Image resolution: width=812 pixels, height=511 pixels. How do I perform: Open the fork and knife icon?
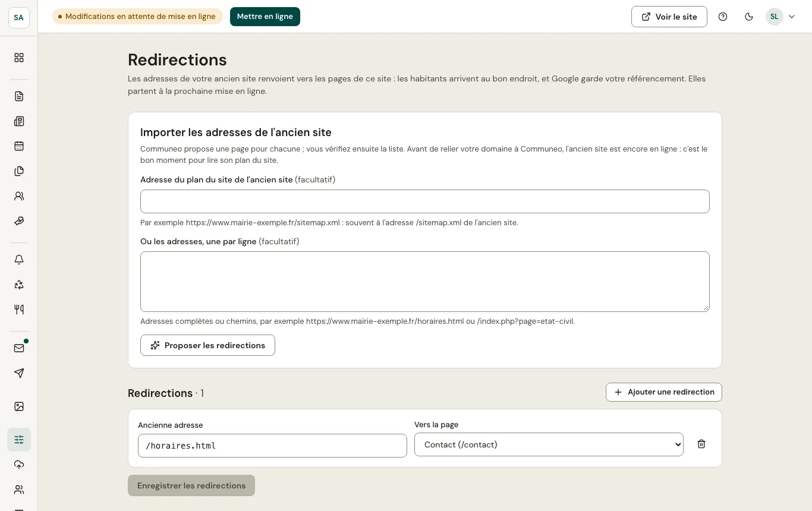point(19,310)
